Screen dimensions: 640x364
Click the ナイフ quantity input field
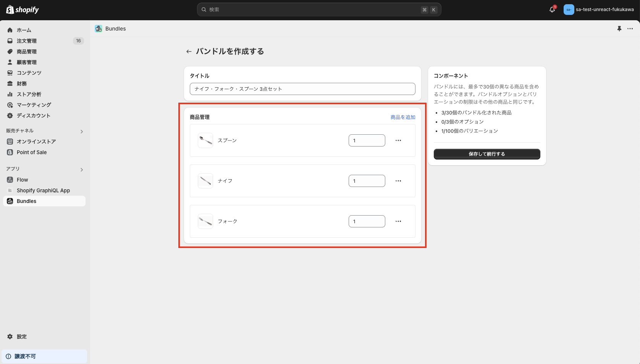pyautogui.click(x=367, y=181)
